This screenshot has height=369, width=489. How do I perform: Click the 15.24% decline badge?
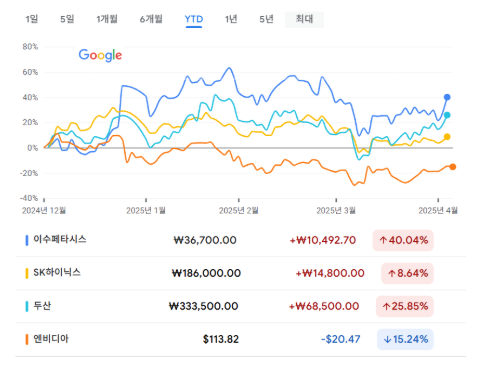pyautogui.click(x=405, y=339)
